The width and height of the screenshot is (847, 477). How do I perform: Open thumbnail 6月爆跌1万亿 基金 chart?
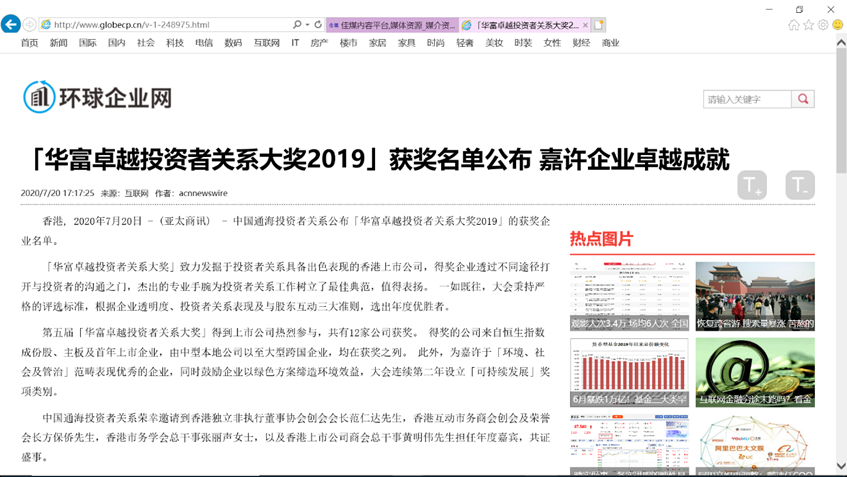pyautogui.click(x=629, y=372)
